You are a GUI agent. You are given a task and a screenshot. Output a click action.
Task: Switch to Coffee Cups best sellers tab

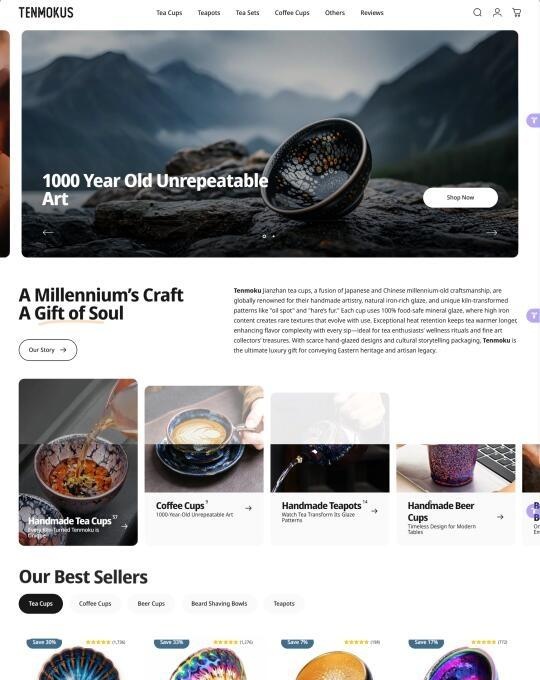tap(95, 604)
